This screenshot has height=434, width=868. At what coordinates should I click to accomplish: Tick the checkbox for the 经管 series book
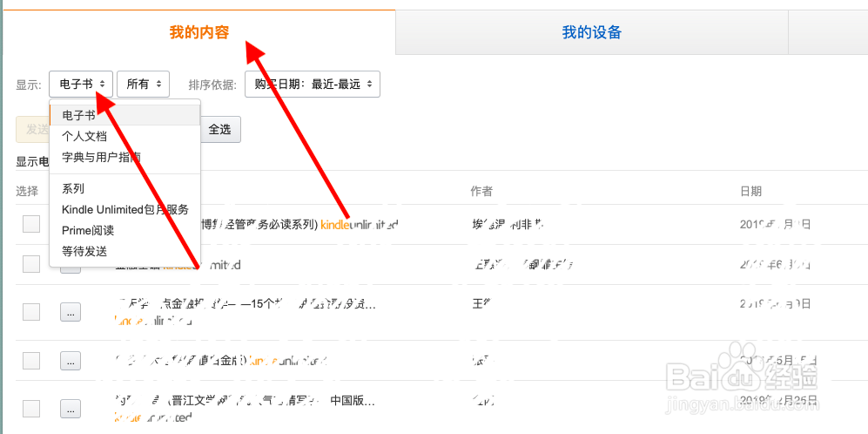click(31, 224)
